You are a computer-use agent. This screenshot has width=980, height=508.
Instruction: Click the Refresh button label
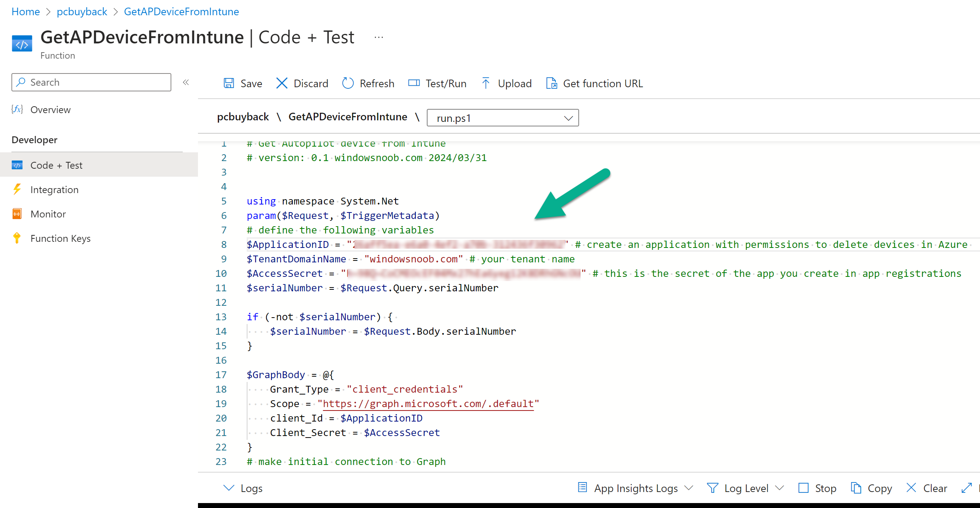[x=377, y=83]
